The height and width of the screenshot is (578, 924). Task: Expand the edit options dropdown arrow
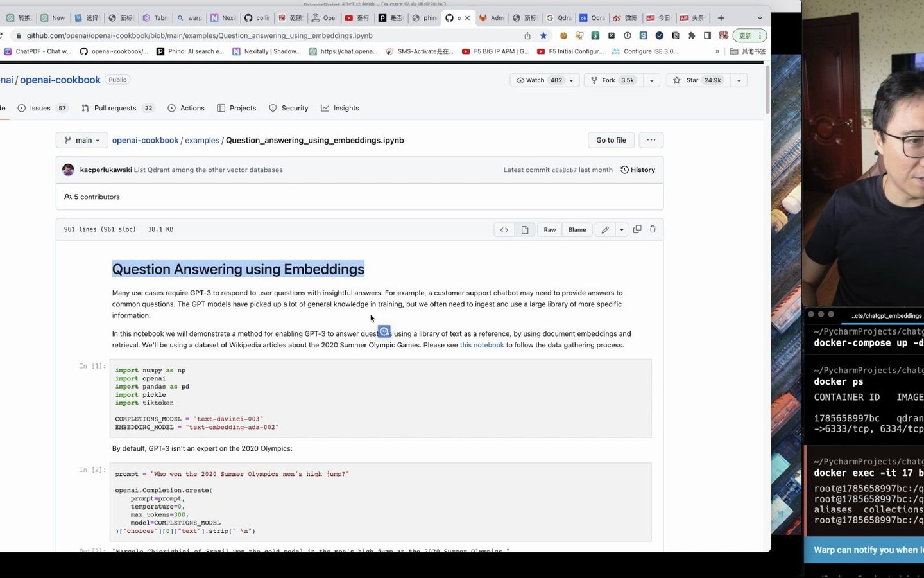click(621, 230)
